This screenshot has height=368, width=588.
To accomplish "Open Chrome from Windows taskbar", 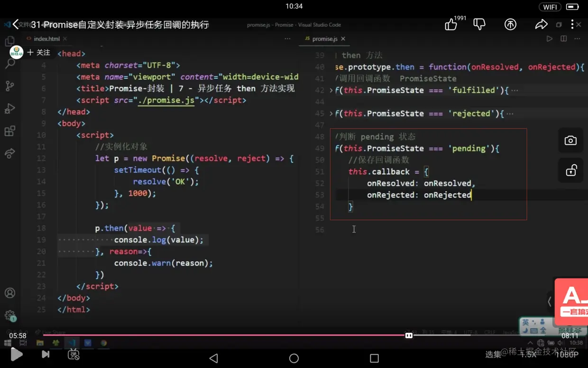I will [x=103, y=343].
